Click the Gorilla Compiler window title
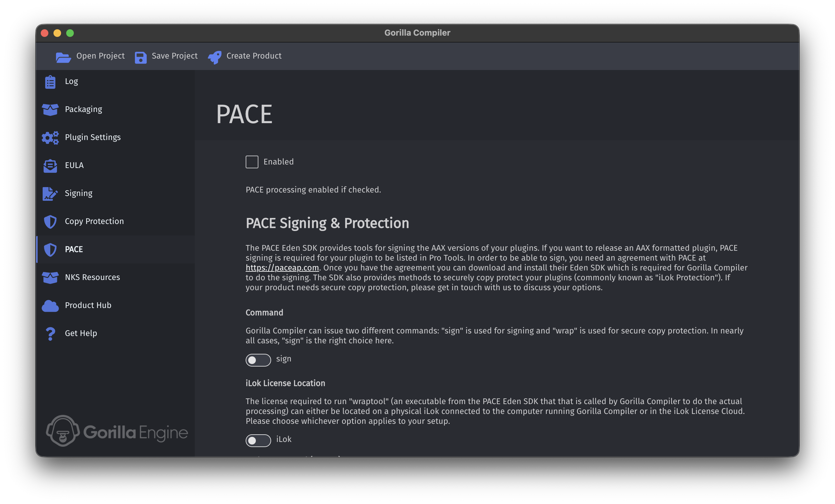 pyautogui.click(x=417, y=33)
